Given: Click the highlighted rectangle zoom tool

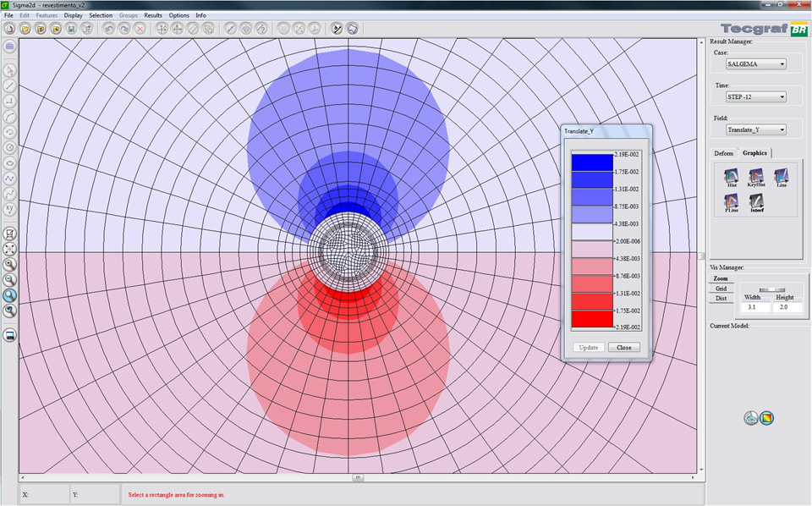Looking at the screenshot, I should [x=10, y=295].
